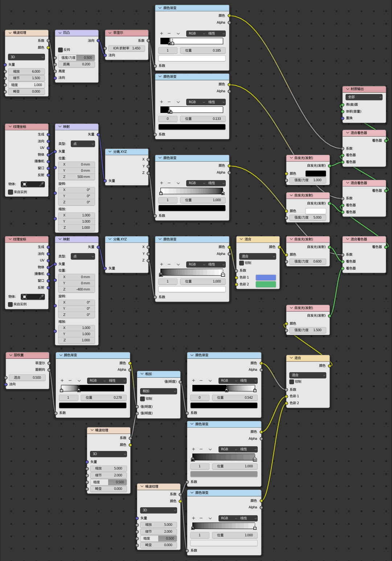
Task: Open the blue 色彩 1 swatch
Action: [x=266, y=277]
